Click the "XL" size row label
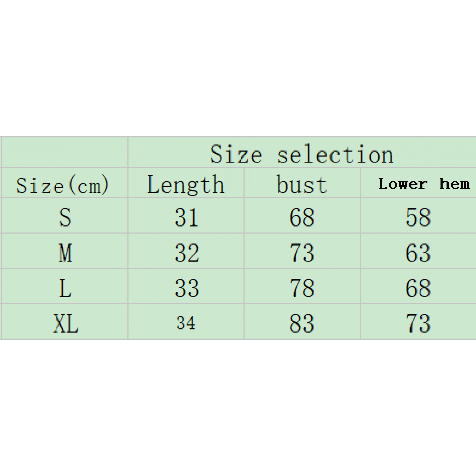 [x=65, y=324]
